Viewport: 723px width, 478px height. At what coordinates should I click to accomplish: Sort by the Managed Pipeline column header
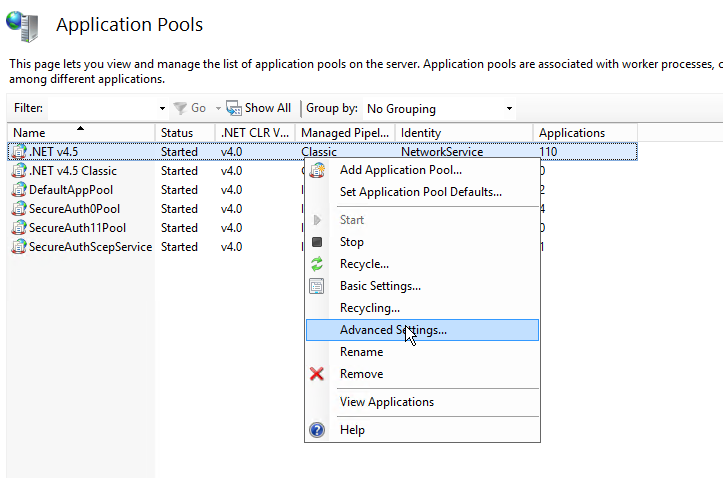pyautogui.click(x=345, y=133)
